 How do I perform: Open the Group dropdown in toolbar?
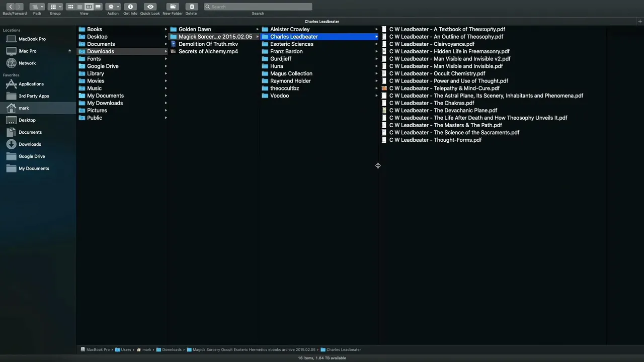55,7
